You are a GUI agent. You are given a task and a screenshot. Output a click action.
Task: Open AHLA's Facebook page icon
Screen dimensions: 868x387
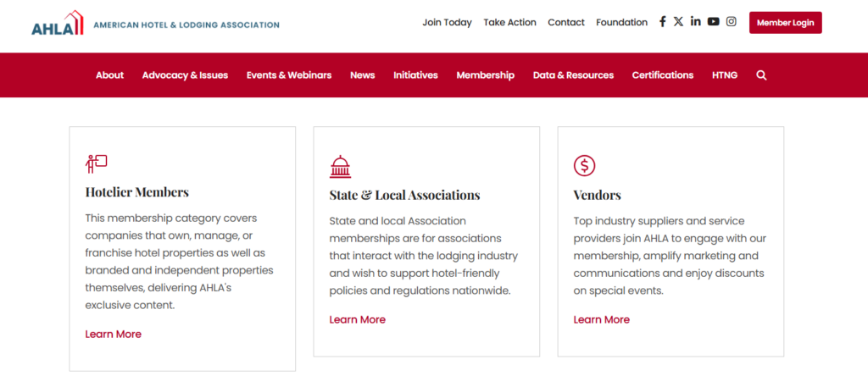coord(662,22)
